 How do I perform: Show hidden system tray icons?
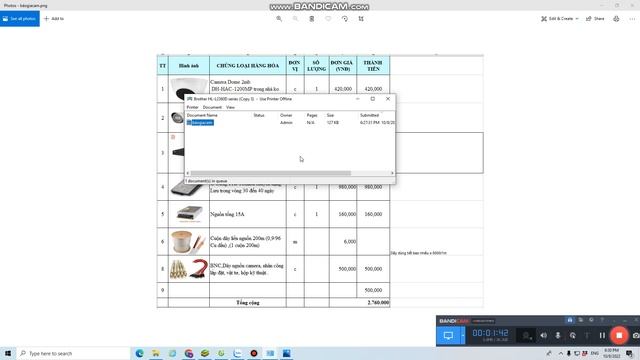pos(560,353)
